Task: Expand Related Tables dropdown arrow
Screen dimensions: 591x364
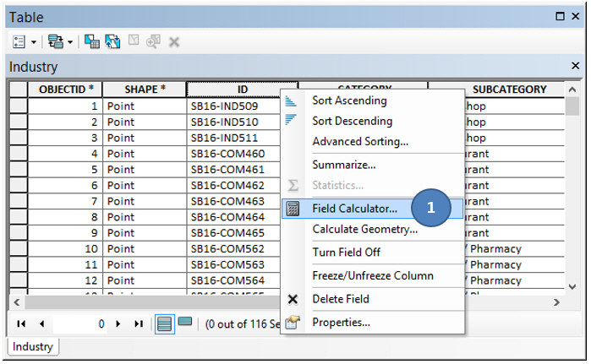Action: [x=70, y=41]
